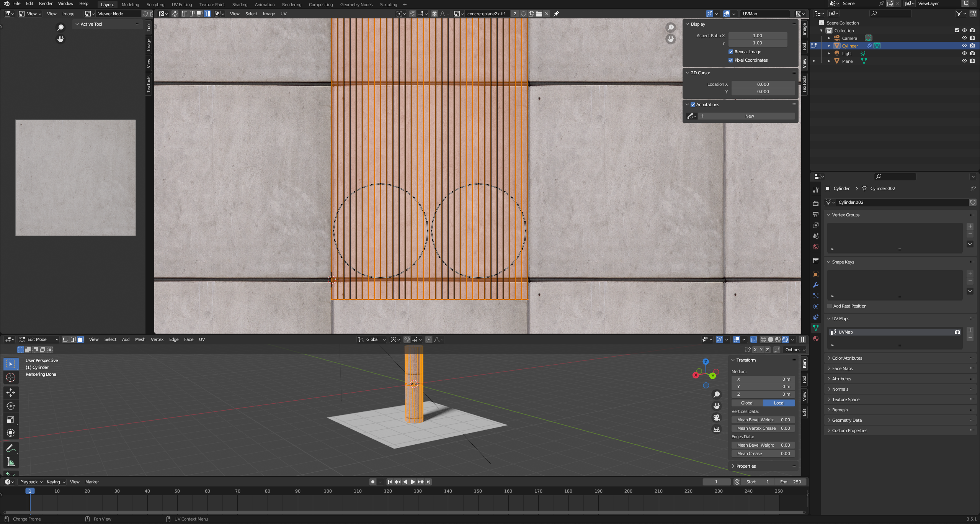Expand Camera in outliner tree
Image resolution: width=980 pixels, height=524 pixels.
tap(829, 38)
